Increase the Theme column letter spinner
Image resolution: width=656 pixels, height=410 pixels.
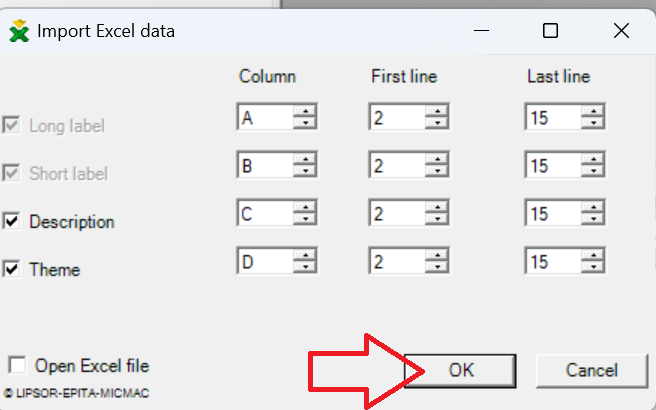[x=305, y=255]
